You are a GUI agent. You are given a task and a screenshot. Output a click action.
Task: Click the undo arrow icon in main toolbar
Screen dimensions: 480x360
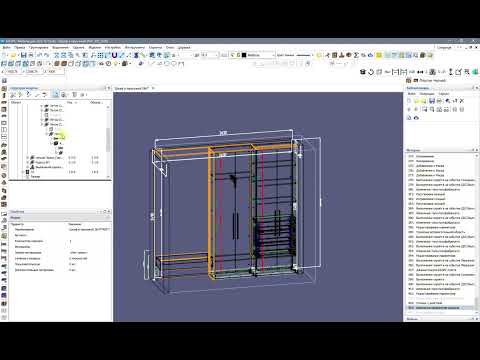point(39,55)
